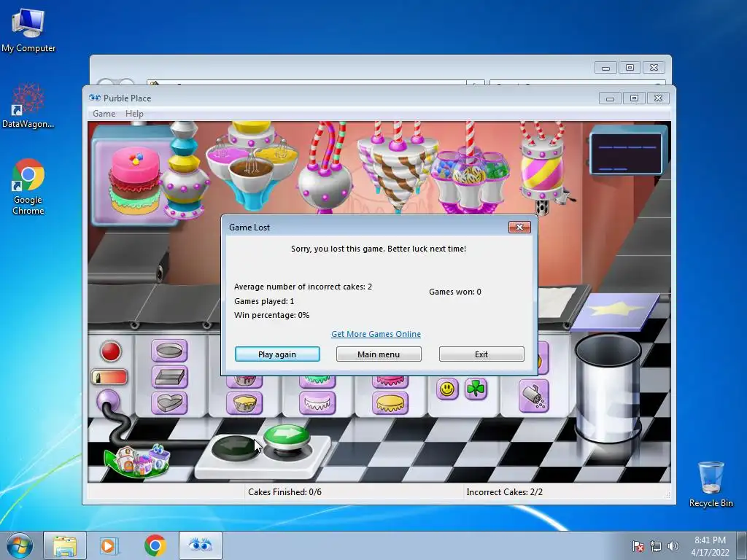The image size is (747, 560).
Task: Select the round cake pan icon
Action: (169, 351)
